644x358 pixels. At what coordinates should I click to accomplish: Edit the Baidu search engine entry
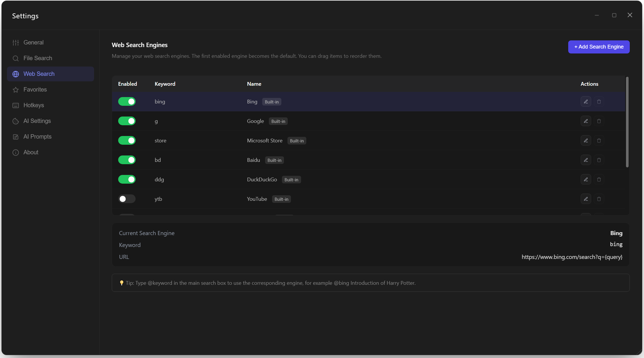586,160
